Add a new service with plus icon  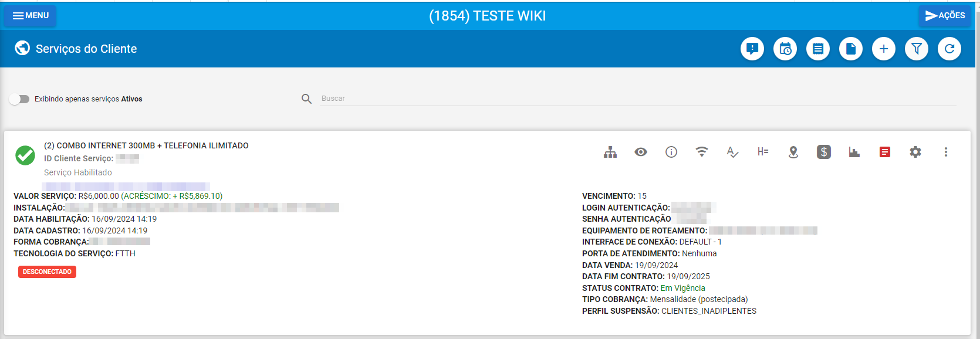pyautogui.click(x=884, y=49)
